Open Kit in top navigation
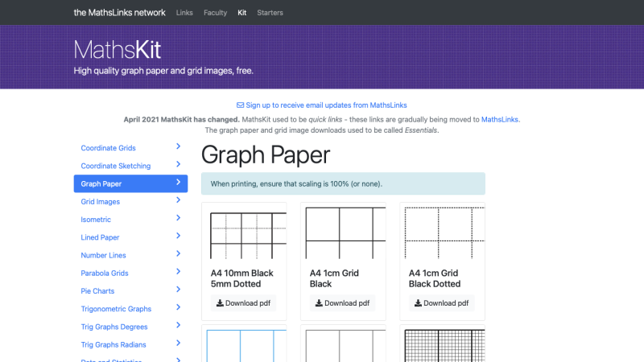Screen dimensions: 644x362 pyautogui.click(x=242, y=13)
